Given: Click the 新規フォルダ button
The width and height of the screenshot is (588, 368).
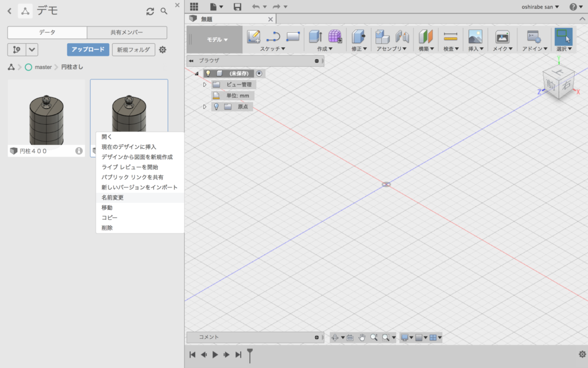Looking at the screenshot, I should [133, 49].
